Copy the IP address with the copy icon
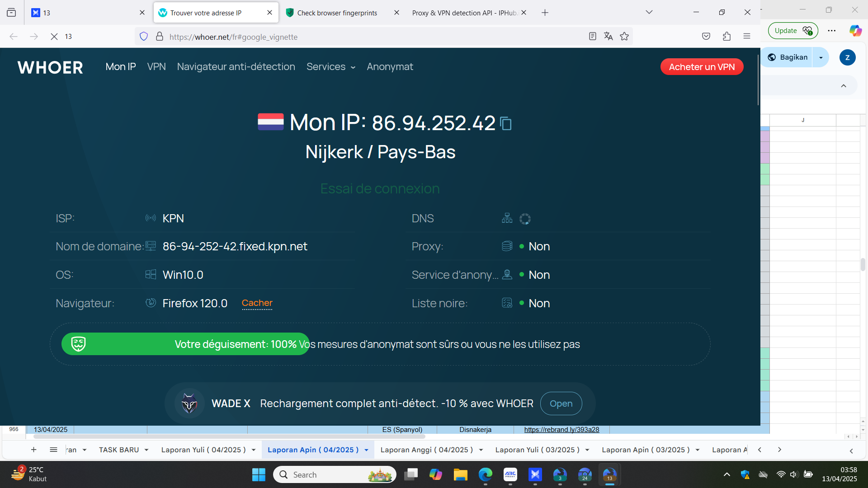The image size is (868, 488). 506,123
